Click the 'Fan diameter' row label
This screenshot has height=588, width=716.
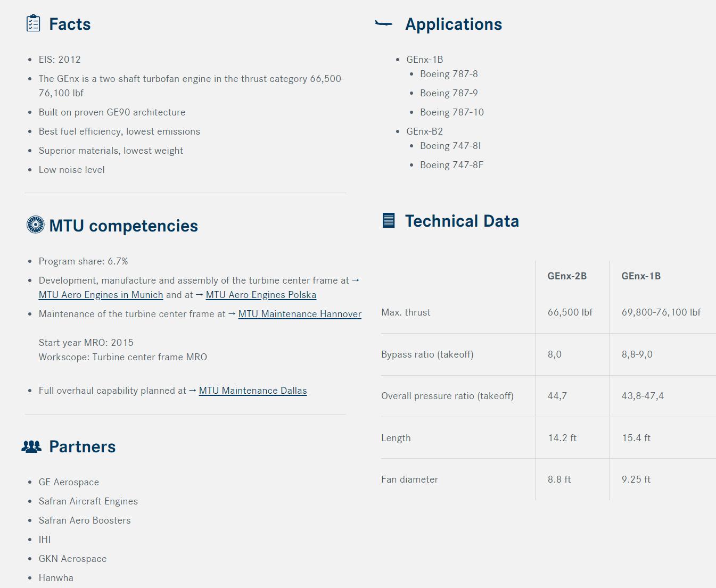tap(409, 479)
